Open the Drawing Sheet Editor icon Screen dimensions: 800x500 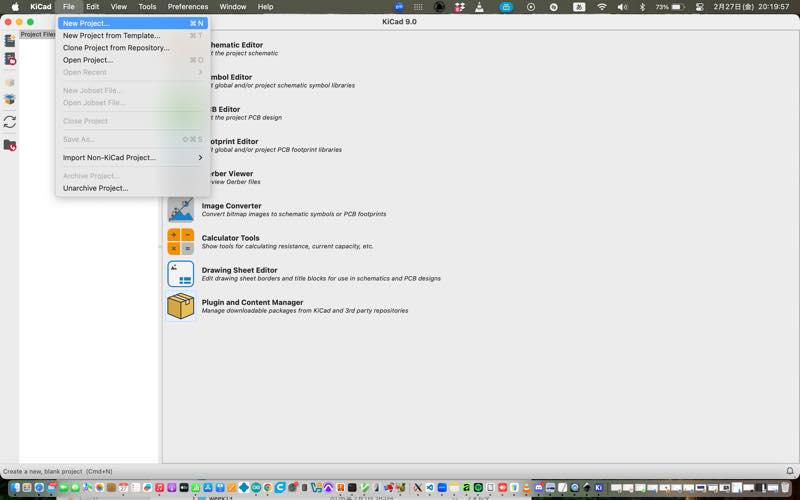pyautogui.click(x=181, y=274)
